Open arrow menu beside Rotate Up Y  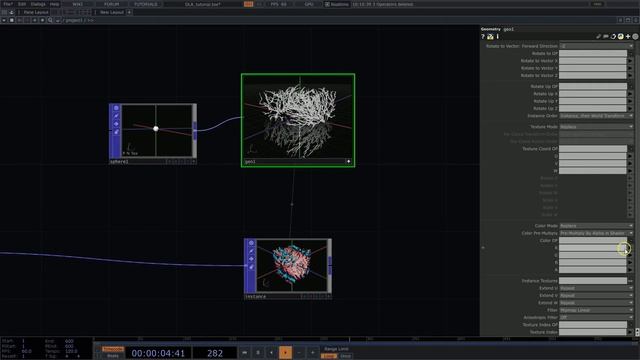[630, 101]
